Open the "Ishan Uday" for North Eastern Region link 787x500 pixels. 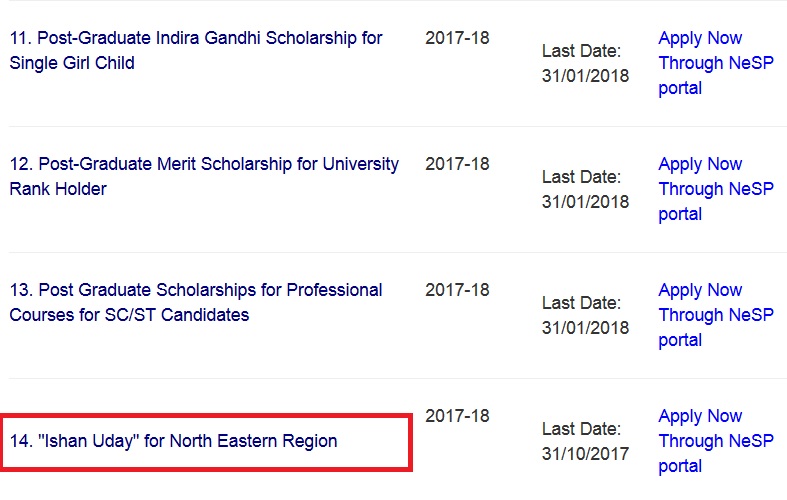(174, 441)
